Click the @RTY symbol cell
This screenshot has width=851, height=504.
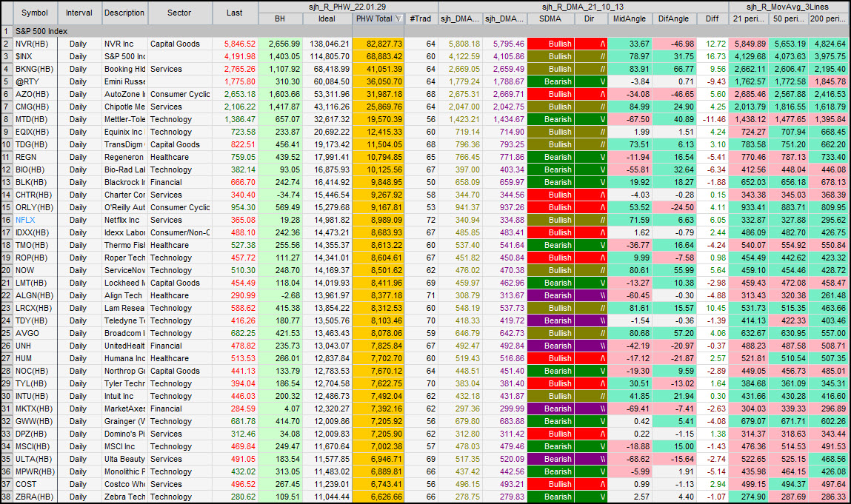click(x=35, y=81)
